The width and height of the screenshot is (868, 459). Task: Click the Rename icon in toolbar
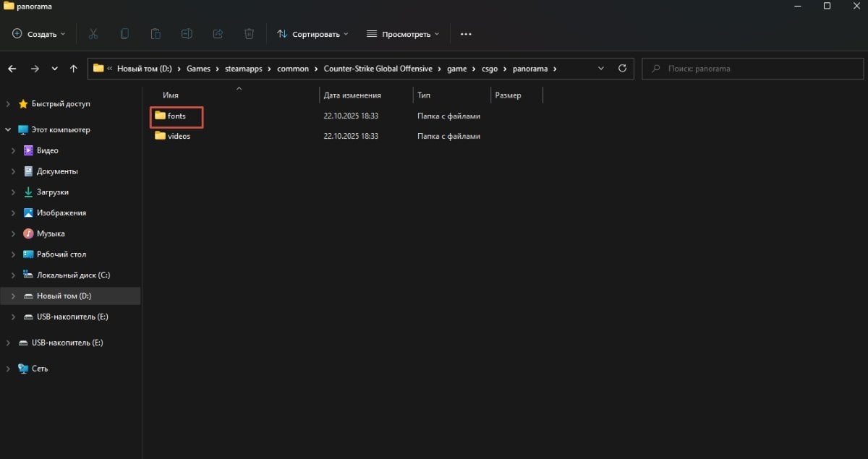coord(187,34)
